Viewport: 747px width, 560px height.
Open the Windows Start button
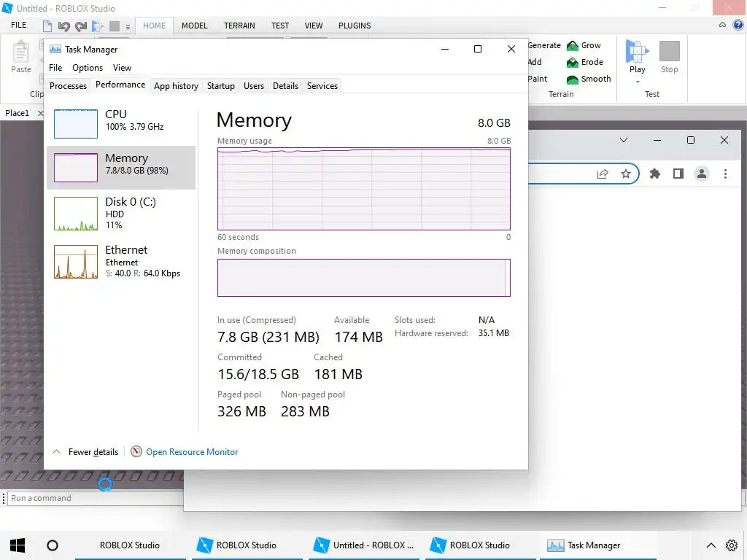click(x=18, y=545)
